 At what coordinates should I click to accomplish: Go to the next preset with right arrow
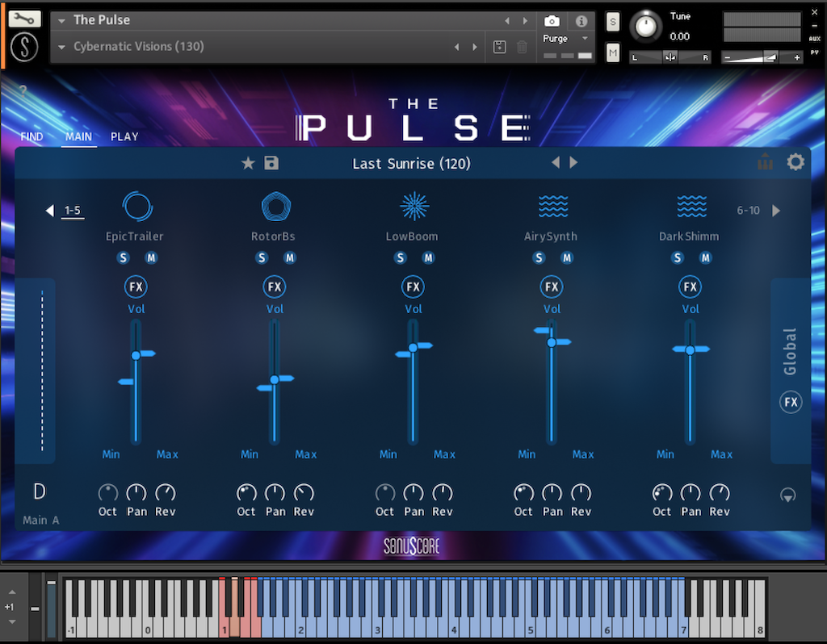pos(573,162)
